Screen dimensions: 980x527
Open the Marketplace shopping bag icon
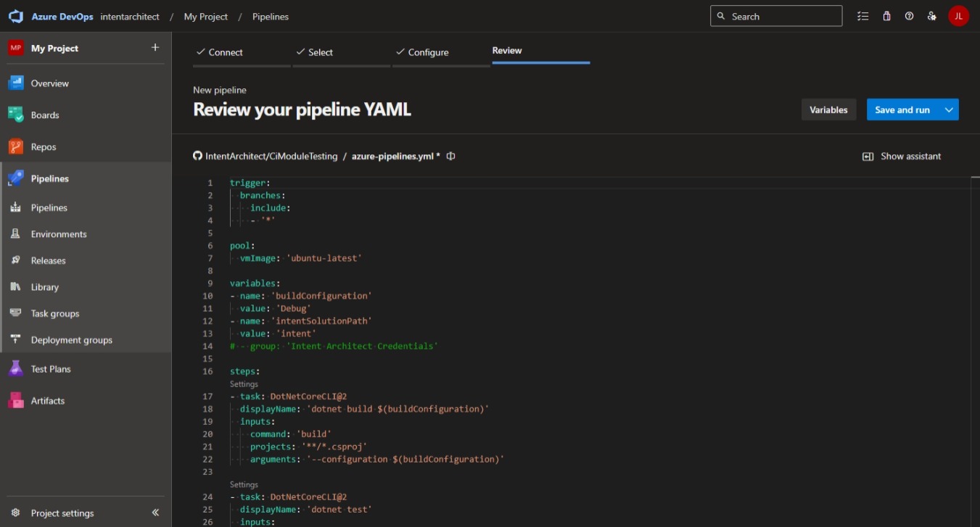(x=886, y=16)
